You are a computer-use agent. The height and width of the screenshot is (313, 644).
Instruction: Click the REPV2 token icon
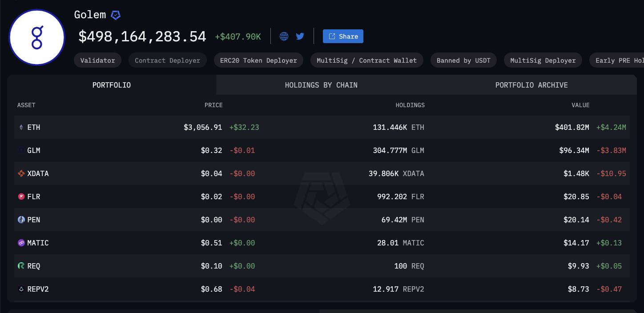21,289
